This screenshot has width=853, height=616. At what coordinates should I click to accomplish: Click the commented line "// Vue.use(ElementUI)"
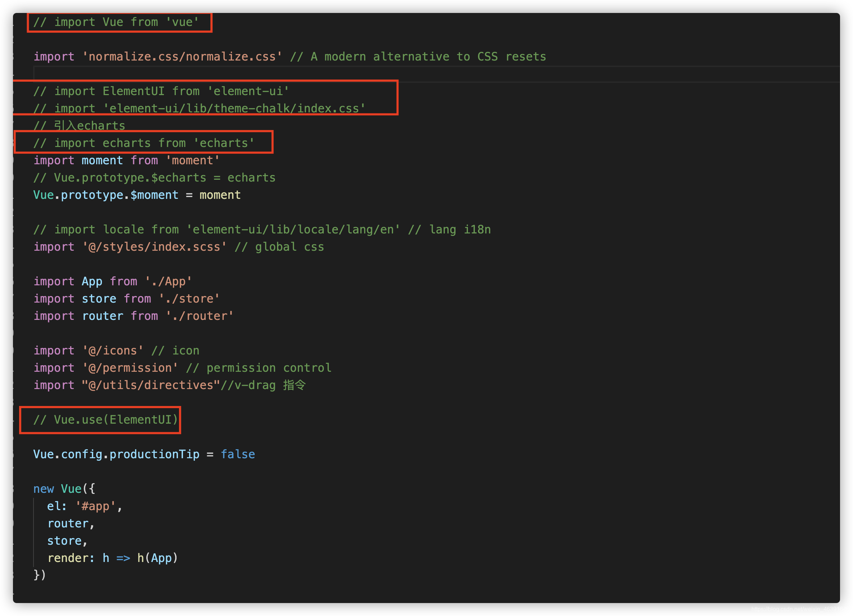[106, 420]
